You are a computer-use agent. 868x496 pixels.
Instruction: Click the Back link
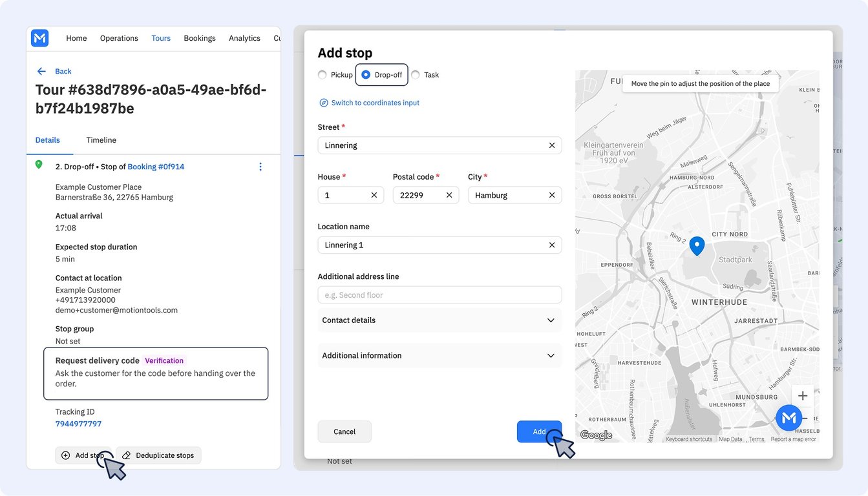pyautogui.click(x=63, y=71)
